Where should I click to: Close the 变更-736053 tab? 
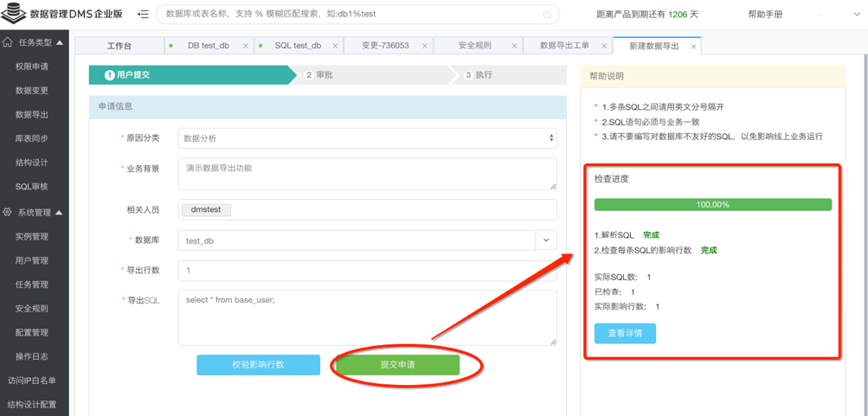click(425, 46)
